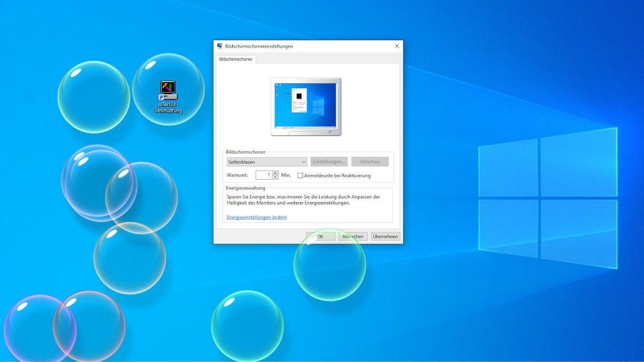644x362 pixels.
Task: Open the Energieeinstellungen ändern link
Action: [257, 217]
